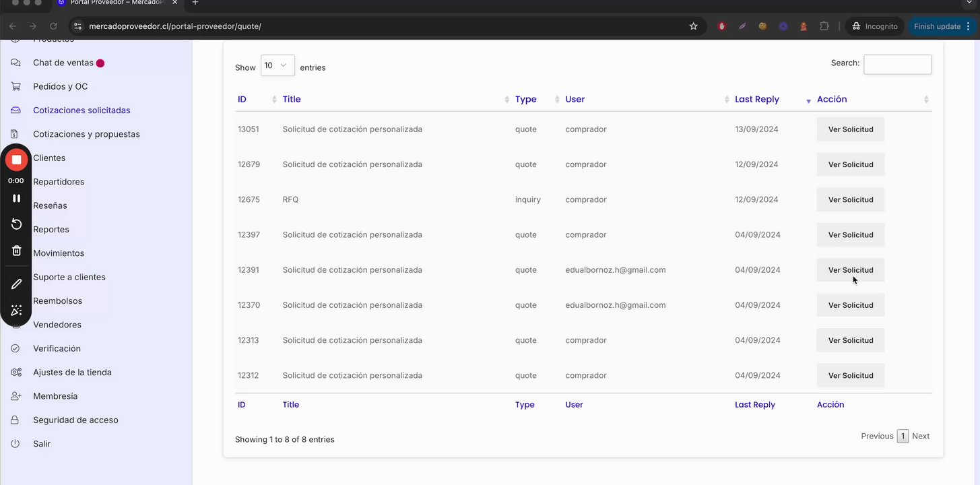Image resolution: width=980 pixels, height=485 pixels.
Task: Open the Seguridad de acceso lock icon
Action: point(15,420)
